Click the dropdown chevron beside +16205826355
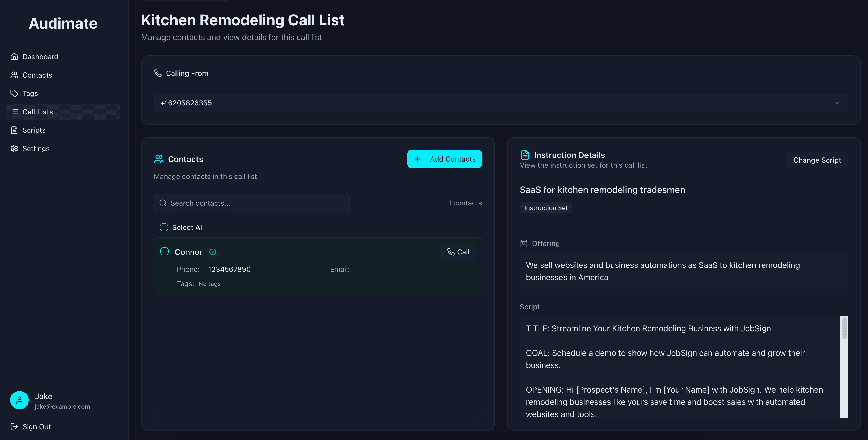Screen dimensions: 868x440 coord(837,103)
